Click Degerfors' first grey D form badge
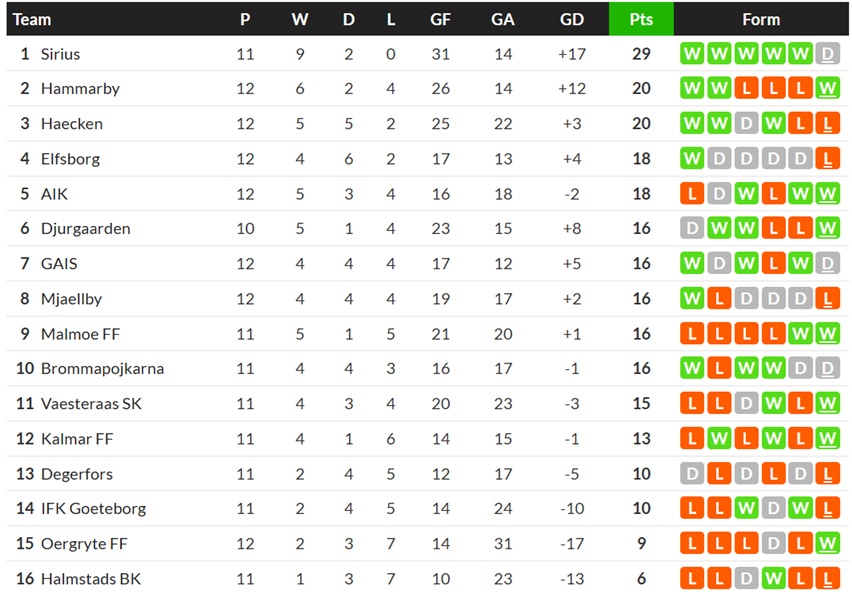Screen dimensions: 852x597 click(x=692, y=474)
